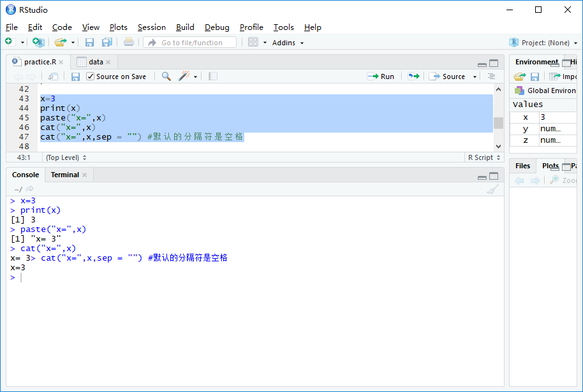Run the selected code with Run
583x392 pixels.
pyautogui.click(x=381, y=76)
